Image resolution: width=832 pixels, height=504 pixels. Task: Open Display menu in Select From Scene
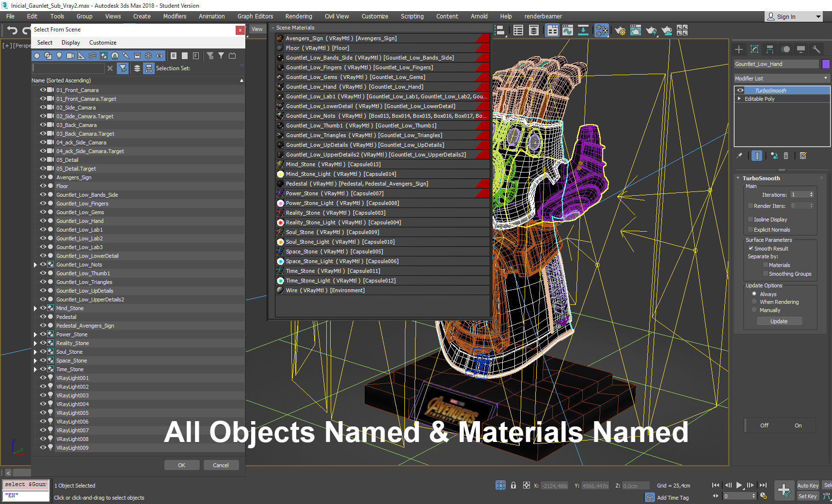(x=71, y=43)
